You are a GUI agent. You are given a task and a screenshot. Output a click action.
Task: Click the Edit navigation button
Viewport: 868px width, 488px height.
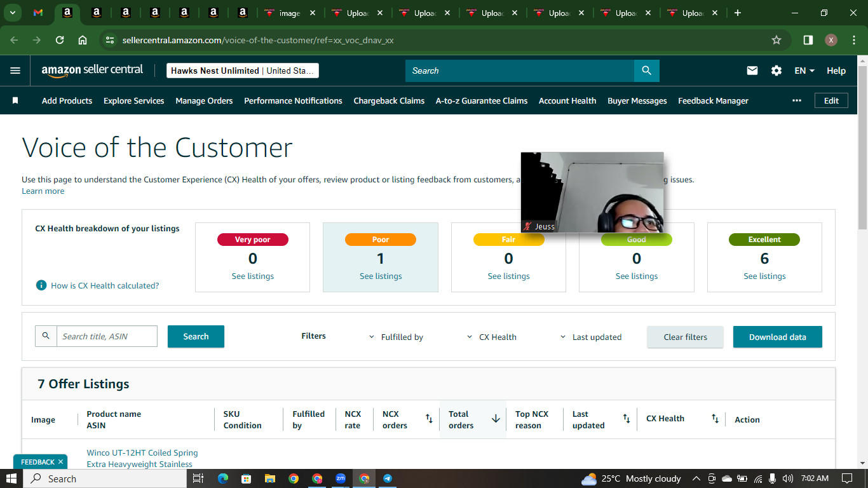(x=831, y=100)
